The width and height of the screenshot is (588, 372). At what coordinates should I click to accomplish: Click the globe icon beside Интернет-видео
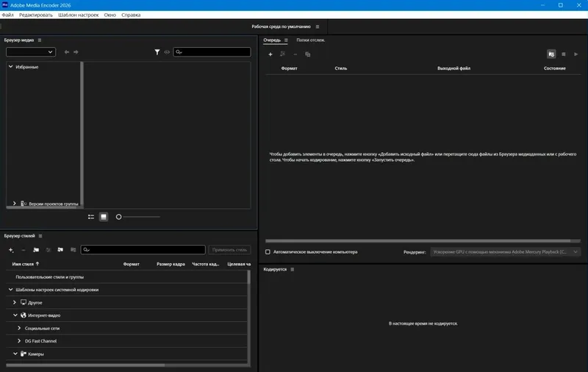(x=24, y=315)
